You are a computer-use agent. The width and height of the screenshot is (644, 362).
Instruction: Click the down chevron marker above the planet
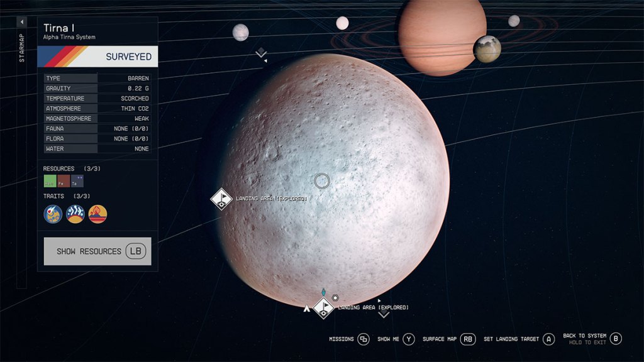point(262,53)
